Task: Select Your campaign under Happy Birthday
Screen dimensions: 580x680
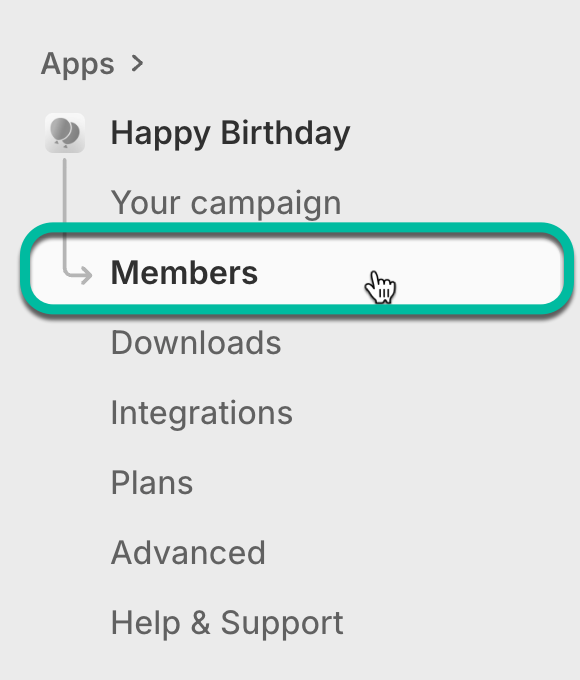Action: pyautogui.click(x=226, y=203)
